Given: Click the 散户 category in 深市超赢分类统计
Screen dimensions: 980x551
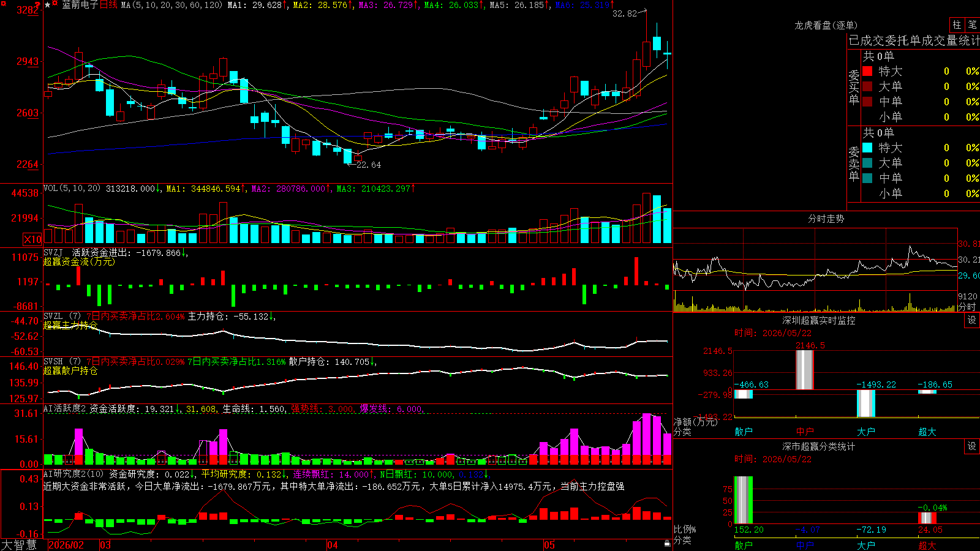Looking at the screenshot, I should click(744, 545).
